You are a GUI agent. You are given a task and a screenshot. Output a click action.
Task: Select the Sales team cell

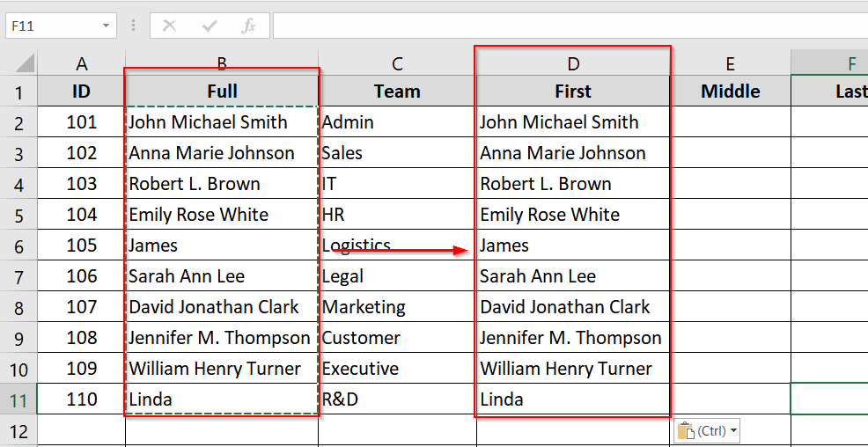(397, 153)
